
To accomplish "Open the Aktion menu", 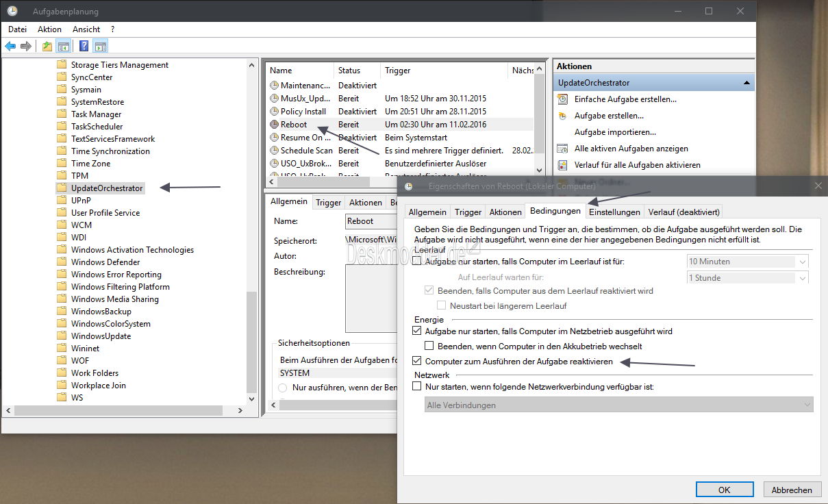I will tap(49, 29).
